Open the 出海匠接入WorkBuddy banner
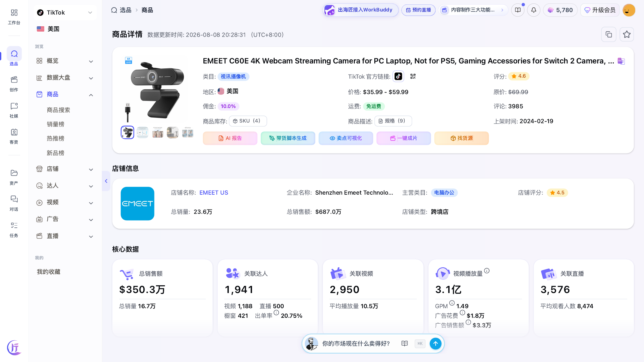644x362 pixels. tap(361, 10)
